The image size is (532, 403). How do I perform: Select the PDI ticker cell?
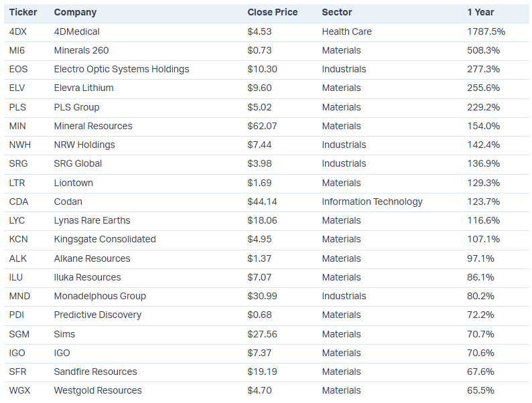pos(17,315)
